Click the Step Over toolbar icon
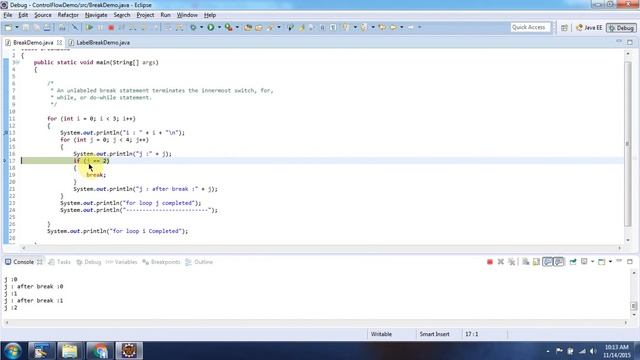Image resolution: width=640 pixels, height=360 pixels. [144, 27]
